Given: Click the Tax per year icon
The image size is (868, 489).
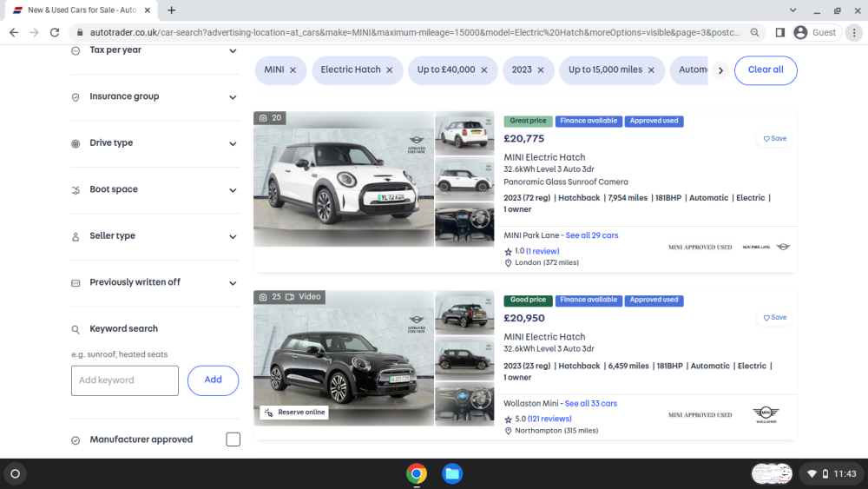Looking at the screenshot, I should 76,51.
